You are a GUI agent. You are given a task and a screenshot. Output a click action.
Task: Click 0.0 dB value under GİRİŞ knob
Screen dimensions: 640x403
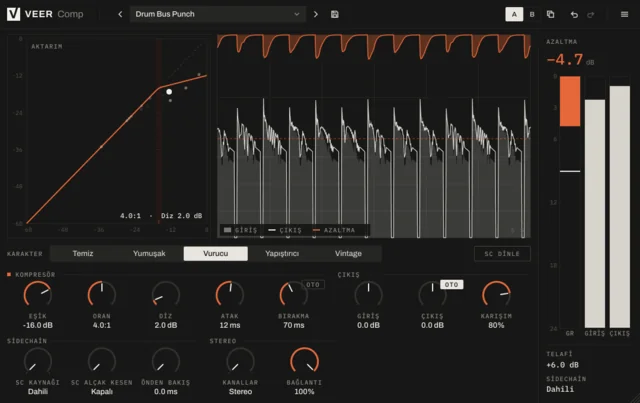point(368,325)
